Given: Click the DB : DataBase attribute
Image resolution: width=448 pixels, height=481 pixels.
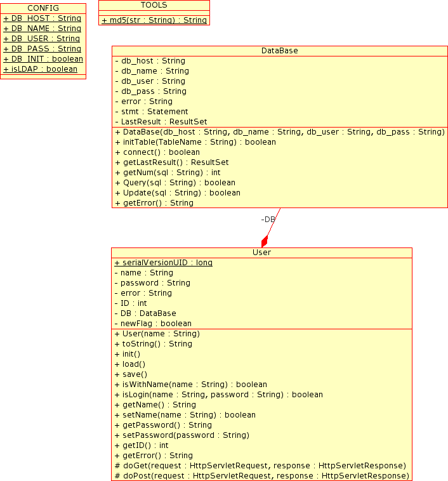Looking at the screenshot, I should pos(145,313).
